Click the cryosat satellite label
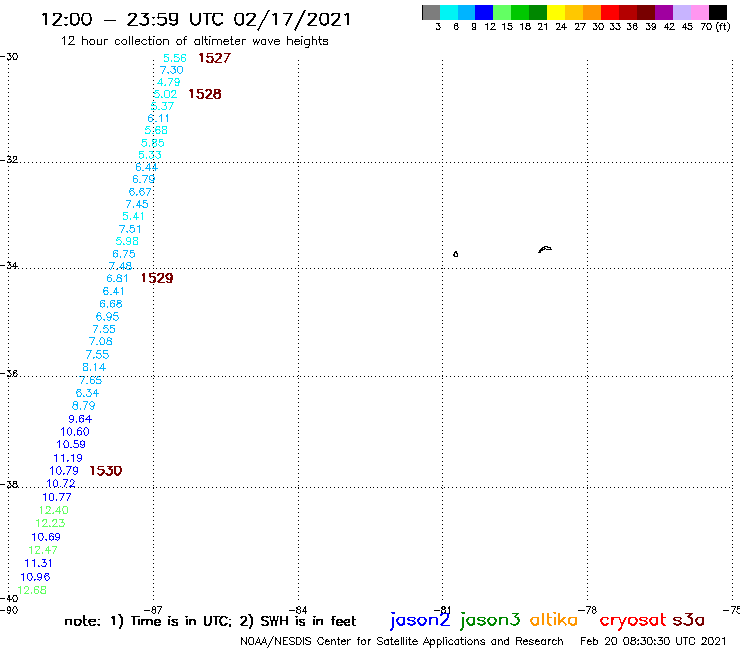 [633, 620]
